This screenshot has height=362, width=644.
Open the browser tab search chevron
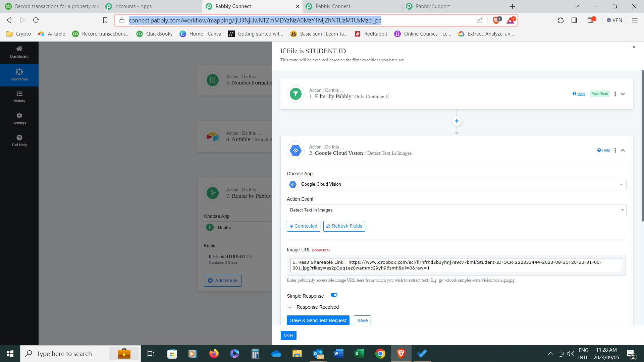point(577,6)
